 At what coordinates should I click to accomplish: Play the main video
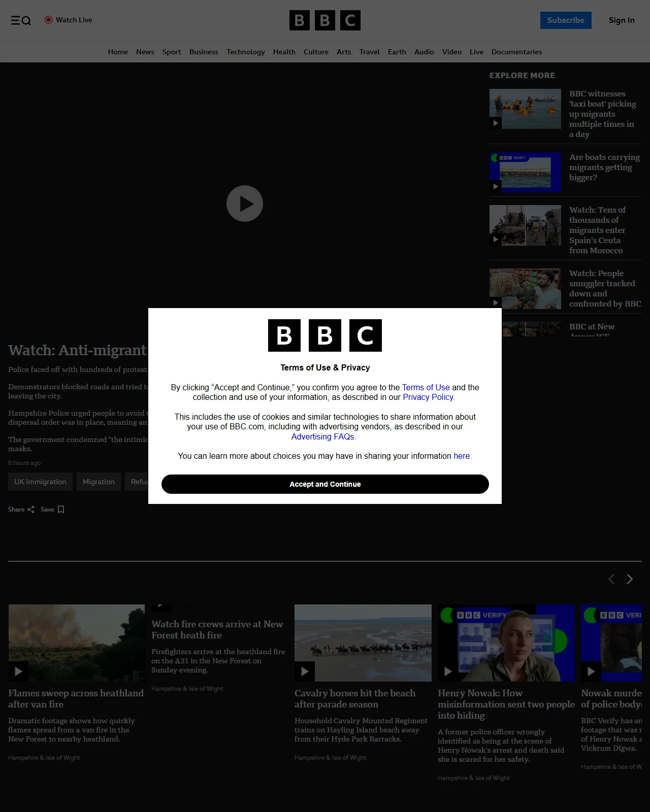point(245,204)
